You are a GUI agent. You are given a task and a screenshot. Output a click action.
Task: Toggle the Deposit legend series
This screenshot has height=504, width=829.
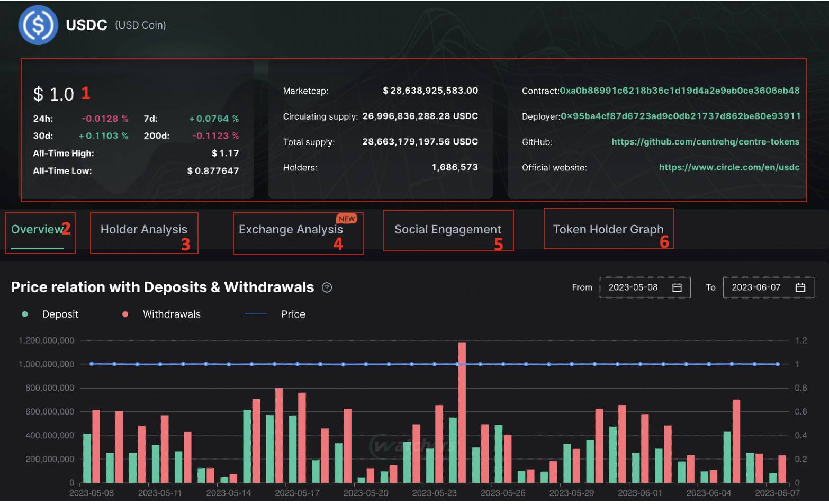(x=50, y=314)
